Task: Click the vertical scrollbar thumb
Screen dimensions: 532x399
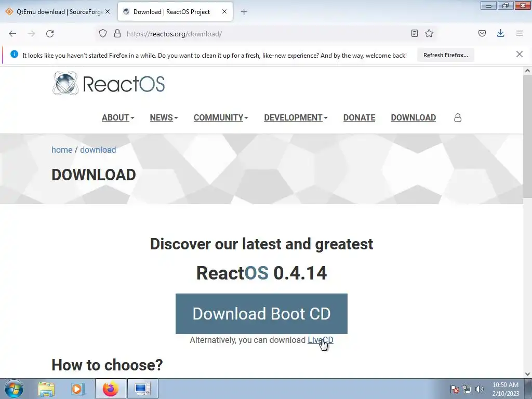Action: pyautogui.click(x=527, y=137)
